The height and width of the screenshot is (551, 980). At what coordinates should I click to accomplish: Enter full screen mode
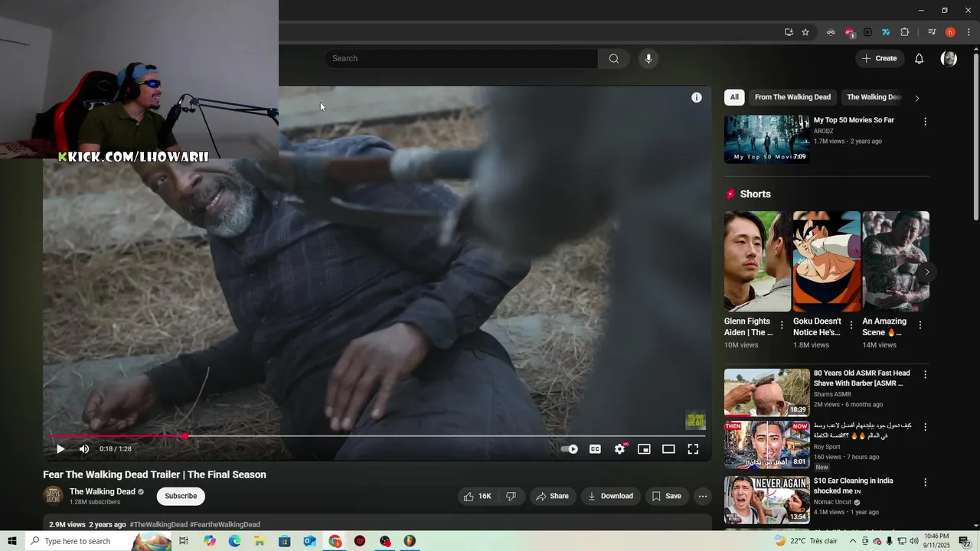(x=693, y=449)
